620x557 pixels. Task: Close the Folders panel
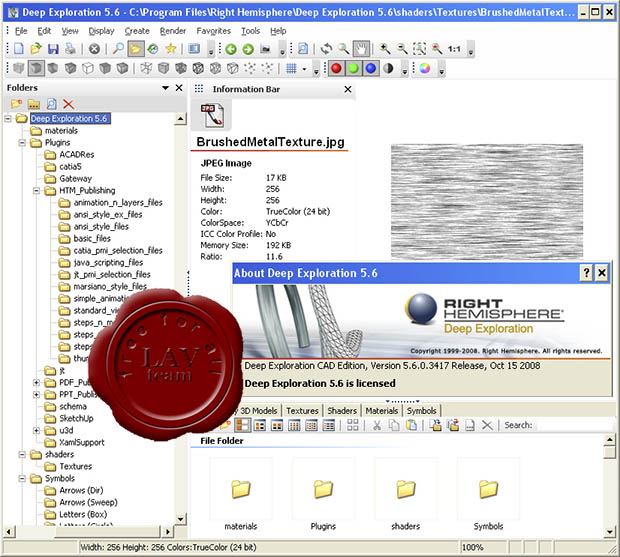point(179,88)
